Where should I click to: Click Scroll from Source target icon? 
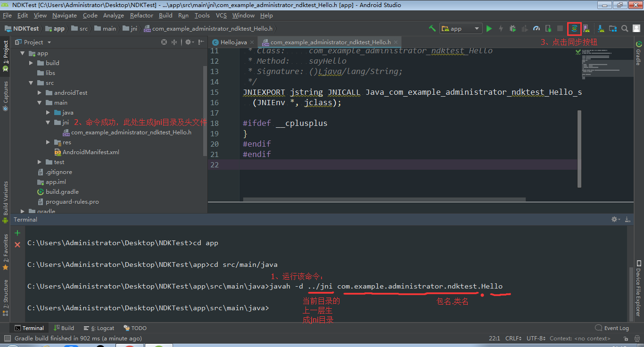point(164,42)
